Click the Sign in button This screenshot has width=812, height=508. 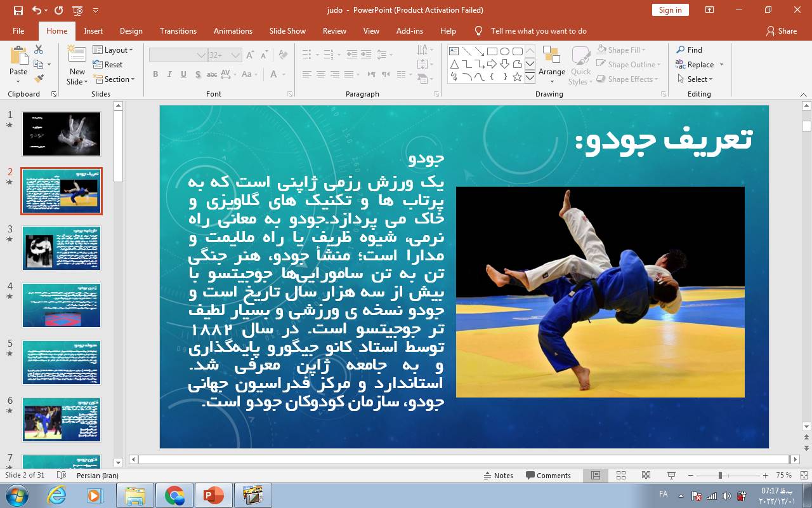[x=670, y=10]
